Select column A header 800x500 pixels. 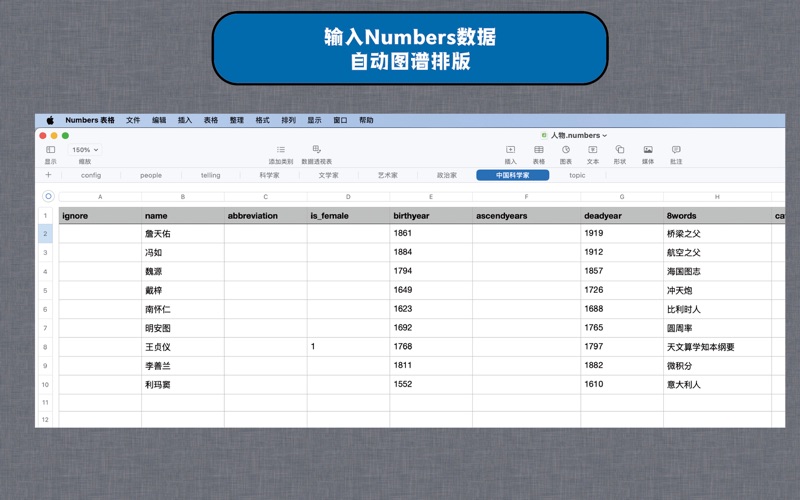(100, 196)
